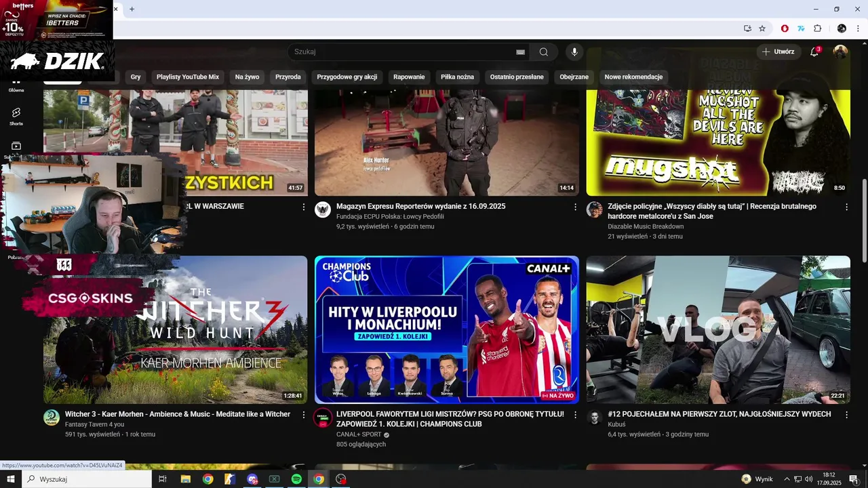Bookmark this page with the star icon
The width and height of the screenshot is (868, 488).
(762, 28)
